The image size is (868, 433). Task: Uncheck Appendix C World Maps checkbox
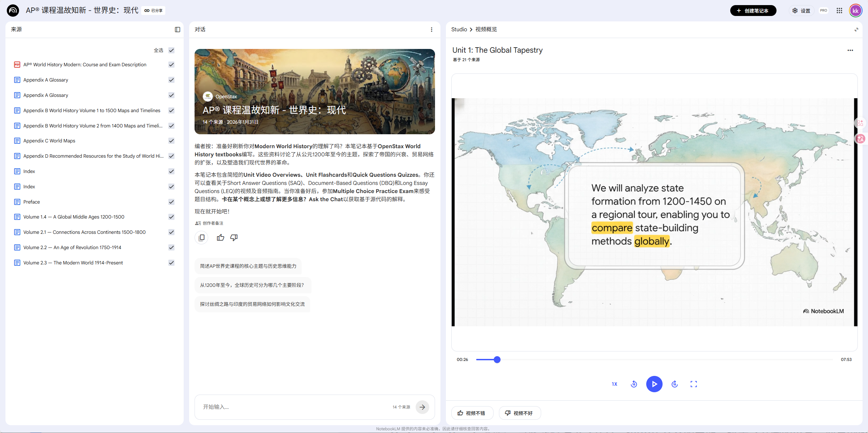click(171, 141)
